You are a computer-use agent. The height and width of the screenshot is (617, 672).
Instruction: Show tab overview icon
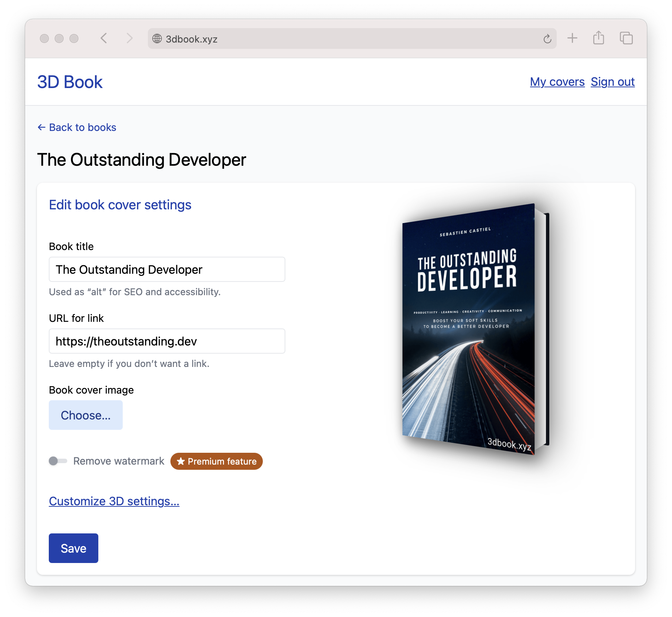tap(626, 38)
